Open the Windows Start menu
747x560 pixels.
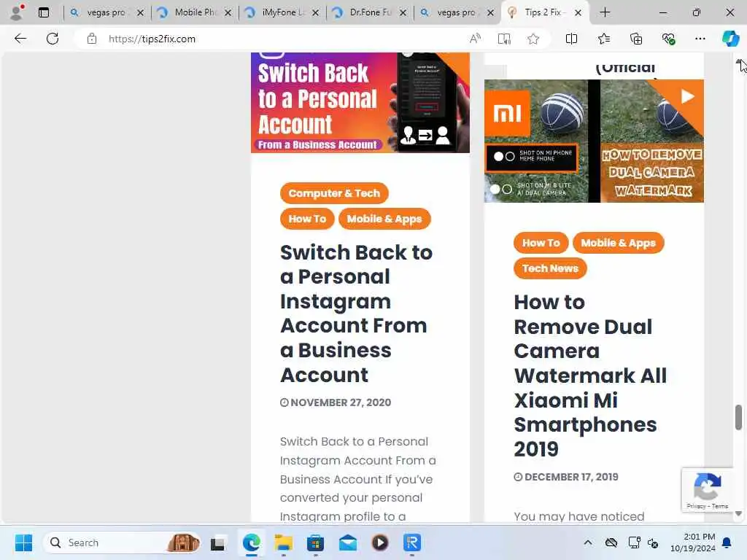24,542
